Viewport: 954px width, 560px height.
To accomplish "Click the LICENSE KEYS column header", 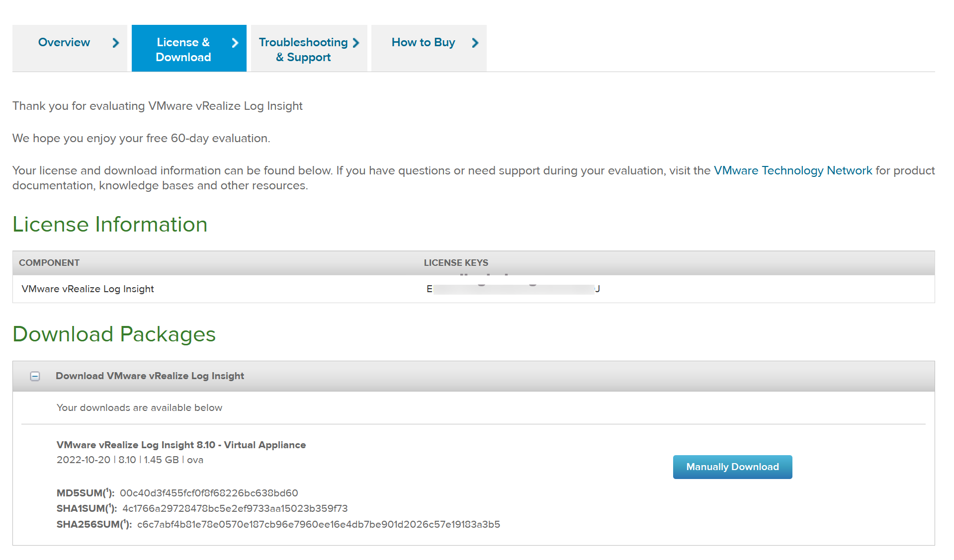I will click(x=455, y=263).
